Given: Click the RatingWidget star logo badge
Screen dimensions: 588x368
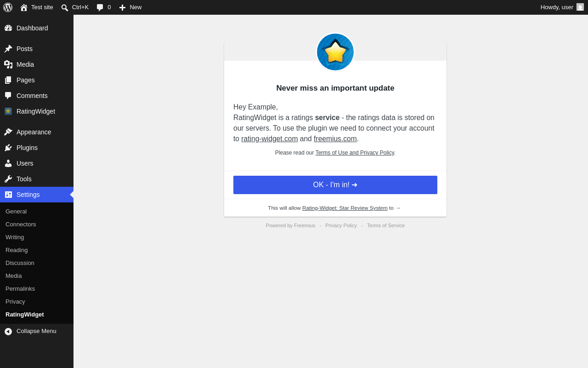Looking at the screenshot, I should (335, 52).
